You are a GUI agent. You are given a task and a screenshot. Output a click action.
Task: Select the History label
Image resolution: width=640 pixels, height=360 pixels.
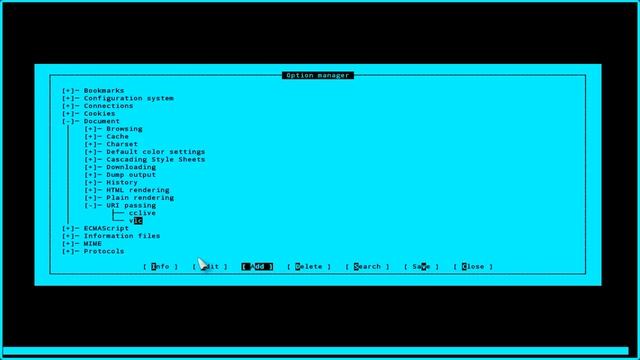[122, 182]
